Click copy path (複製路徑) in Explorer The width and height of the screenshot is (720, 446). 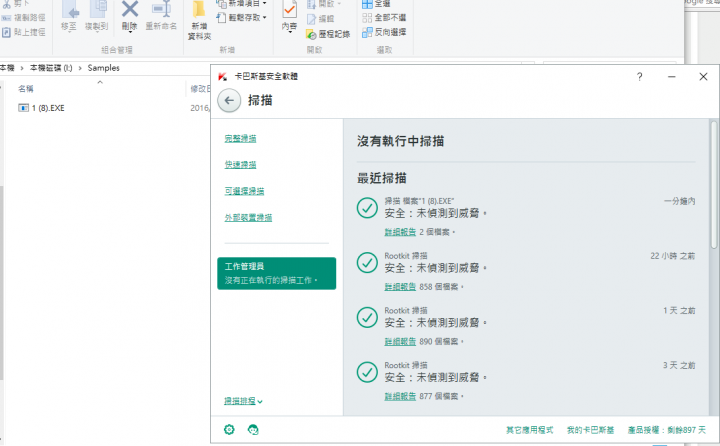pos(24,17)
